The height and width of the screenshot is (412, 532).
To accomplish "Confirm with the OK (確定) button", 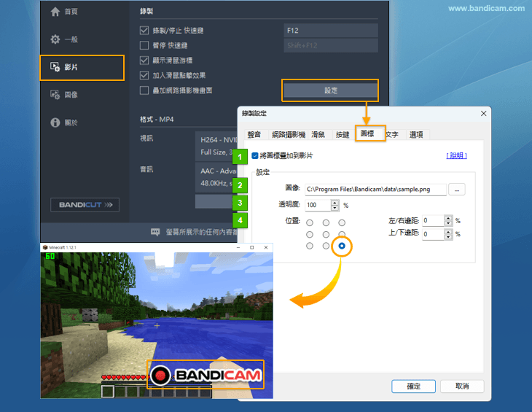I will 414,386.
